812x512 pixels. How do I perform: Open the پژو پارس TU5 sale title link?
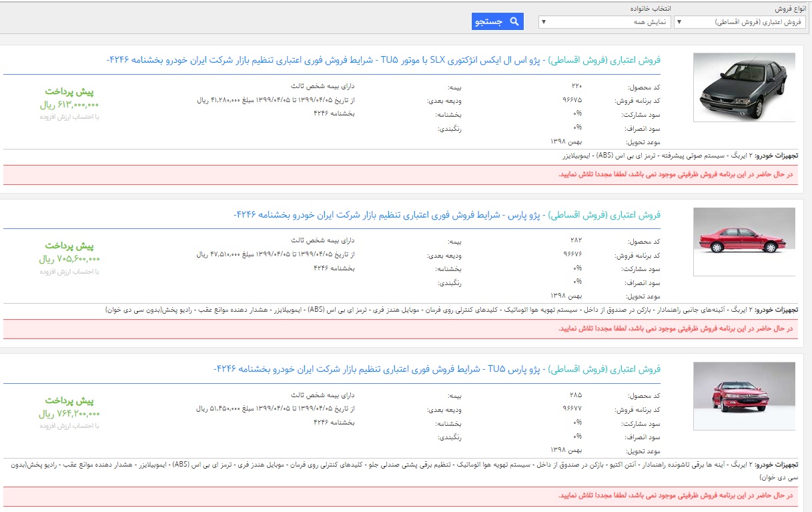[x=437, y=369]
